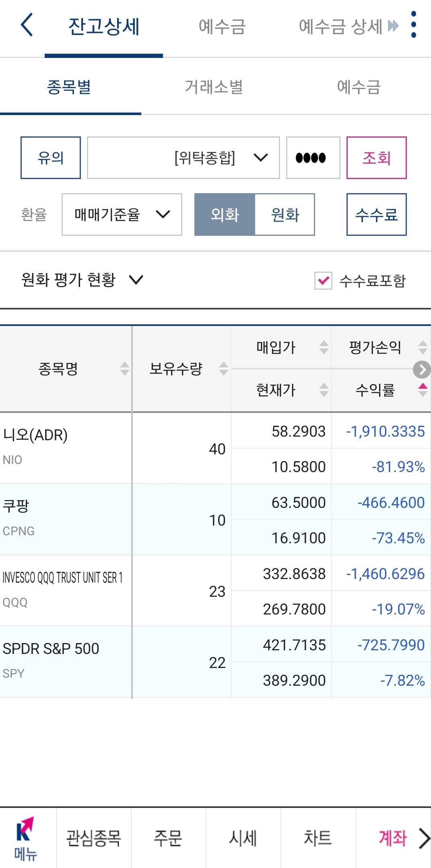Switch to the 예수금 상세 top tab
This screenshot has height=868, width=431.
pos(340,27)
